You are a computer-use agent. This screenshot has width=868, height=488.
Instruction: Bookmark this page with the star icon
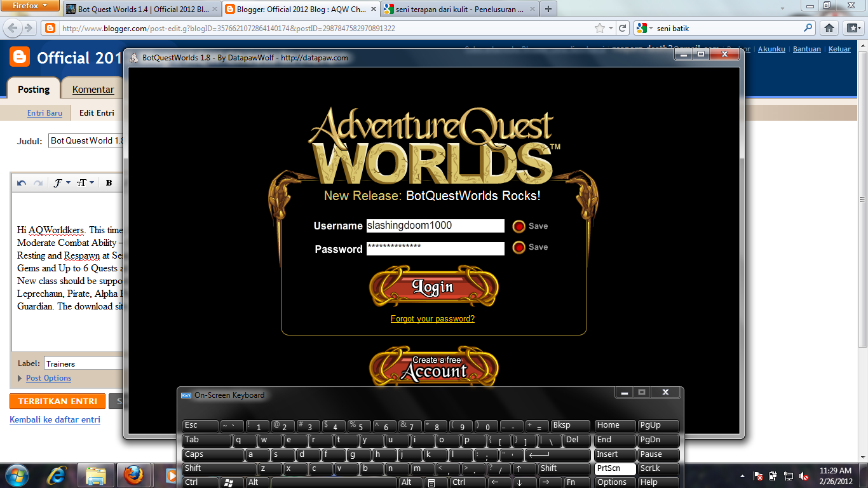coord(599,28)
